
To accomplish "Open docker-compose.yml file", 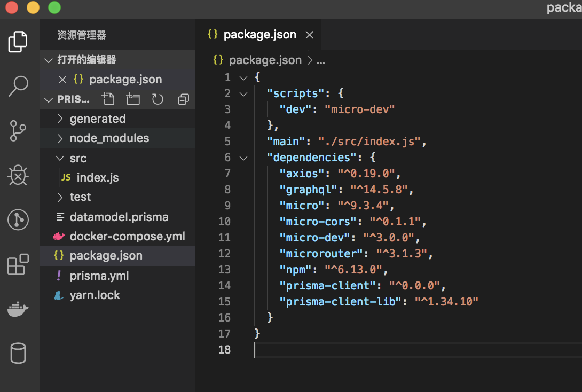I will [127, 236].
